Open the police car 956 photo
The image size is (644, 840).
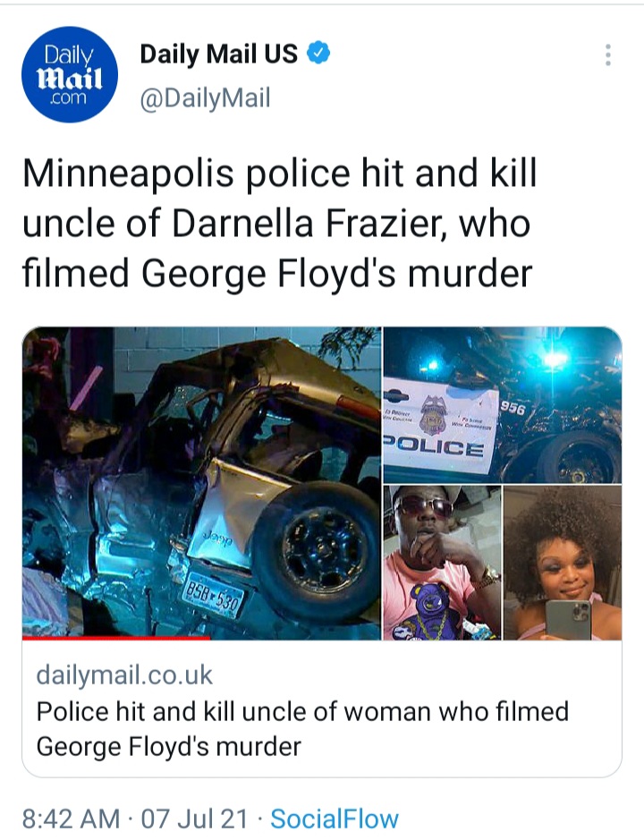point(503,404)
